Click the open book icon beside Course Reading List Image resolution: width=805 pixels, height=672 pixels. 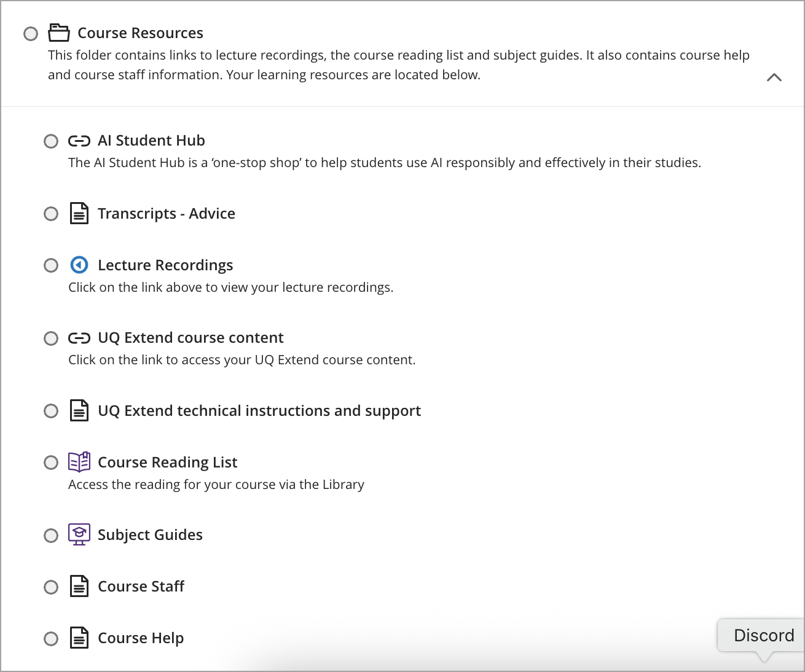tap(79, 462)
